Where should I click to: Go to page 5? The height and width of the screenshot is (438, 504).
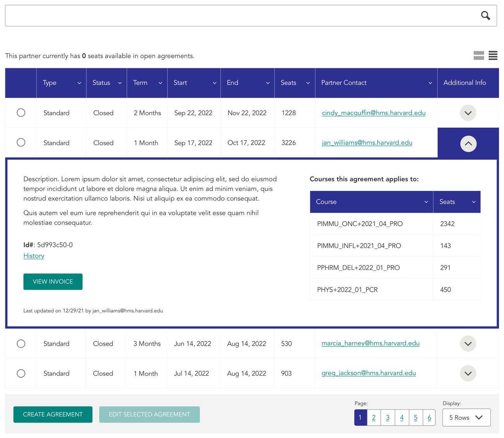pyautogui.click(x=416, y=417)
